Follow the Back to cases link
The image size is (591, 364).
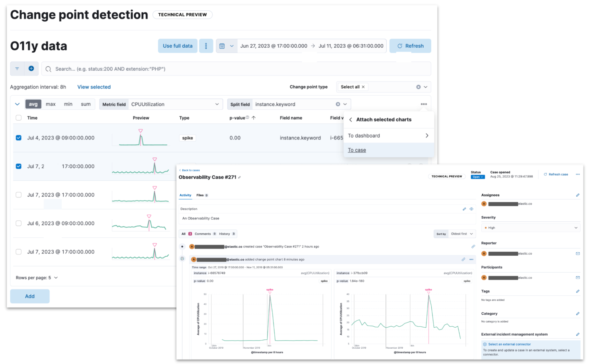pos(190,170)
